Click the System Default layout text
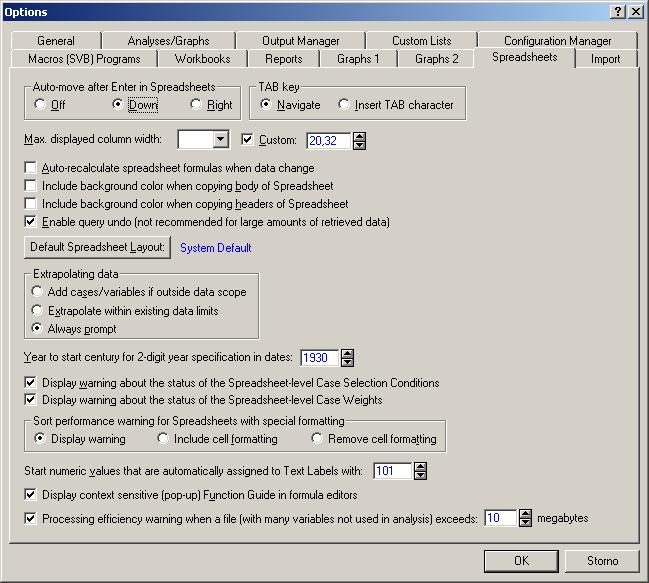 tap(216, 248)
